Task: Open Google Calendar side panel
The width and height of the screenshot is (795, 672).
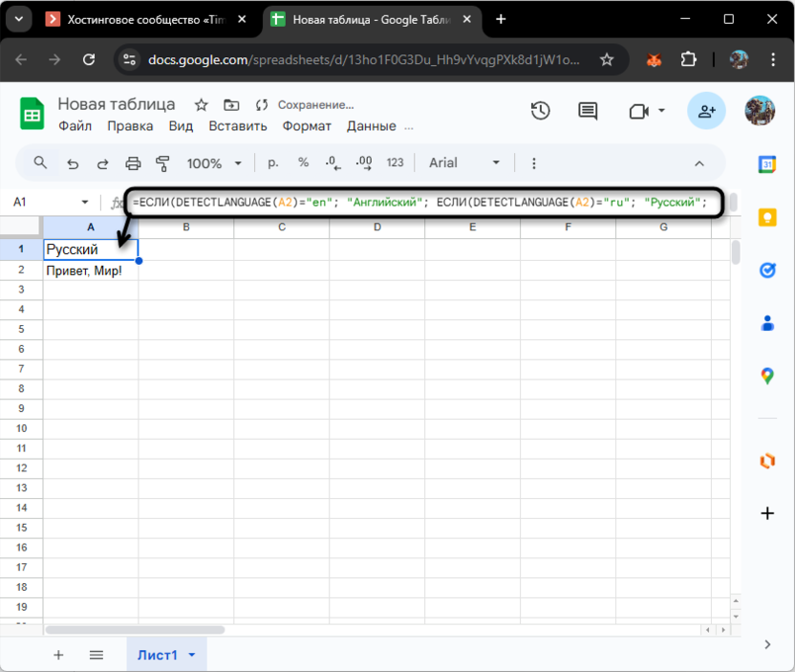Action: pyautogui.click(x=767, y=164)
